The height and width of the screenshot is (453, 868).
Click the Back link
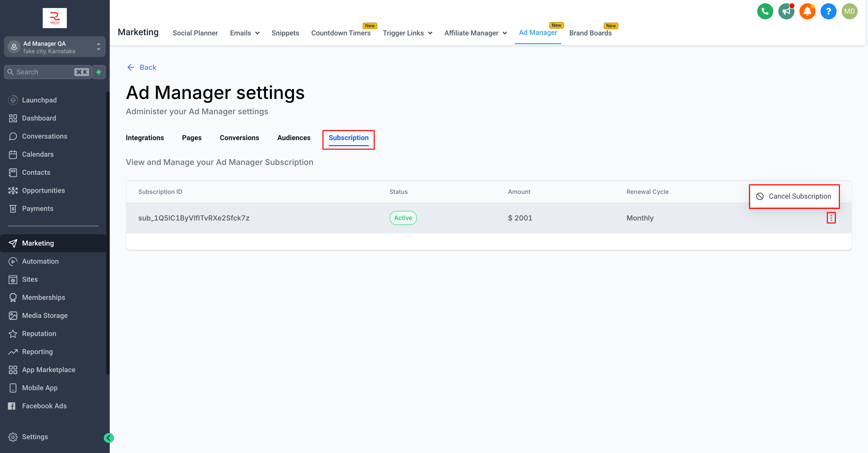[x=142, y=67]
